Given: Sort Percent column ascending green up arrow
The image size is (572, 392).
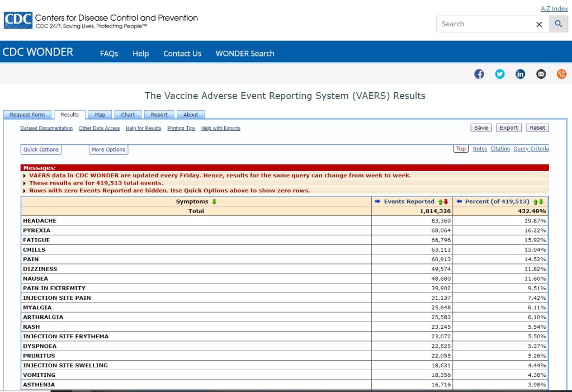Looking at the screenshot, I should 536,202.
